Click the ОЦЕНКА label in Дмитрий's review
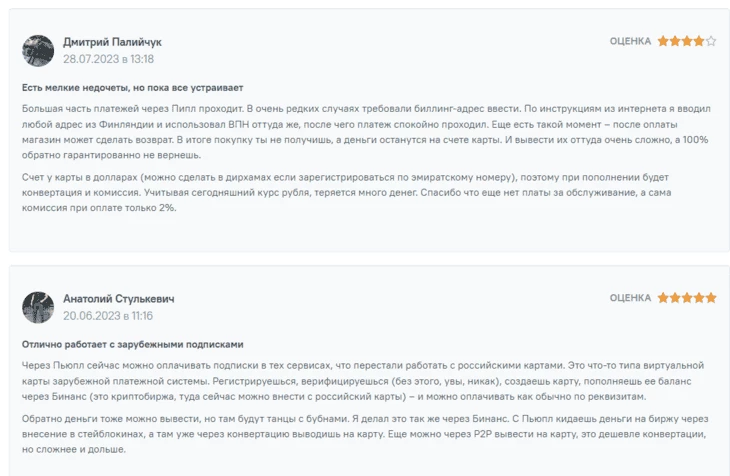The image size is (730, 476). (630, 41)
